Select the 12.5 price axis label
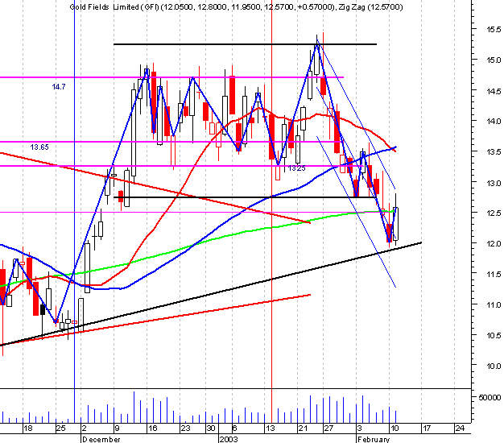 494,213
